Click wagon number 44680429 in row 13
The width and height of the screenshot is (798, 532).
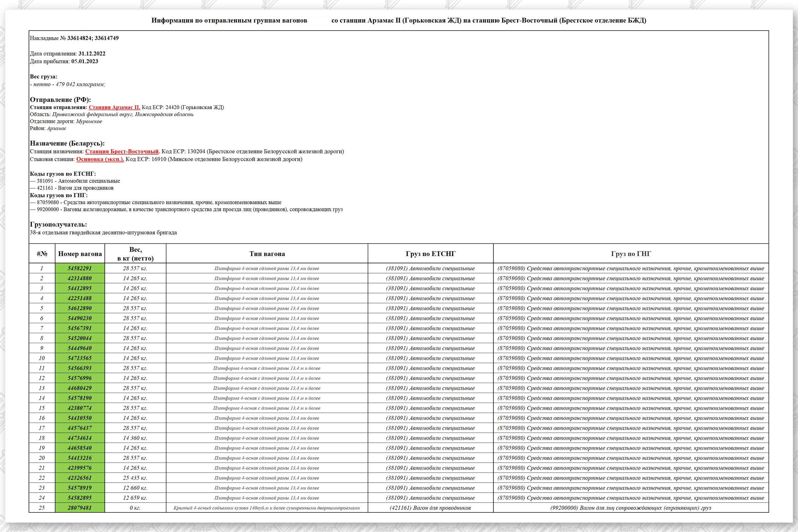[80, 388]
